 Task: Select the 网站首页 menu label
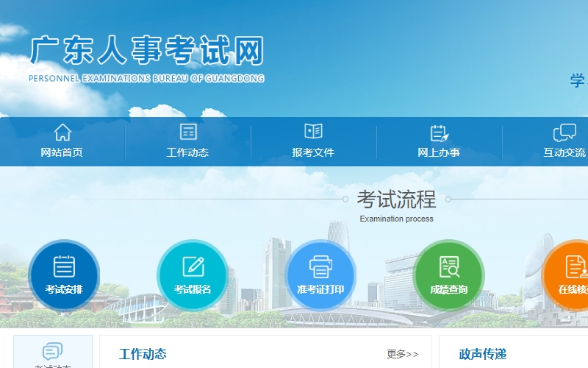click(x=62, y=153)
